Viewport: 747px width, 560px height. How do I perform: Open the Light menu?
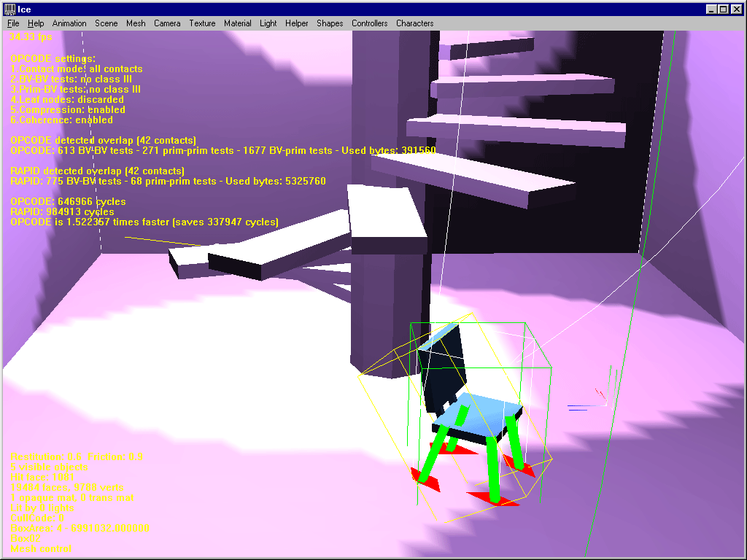268,23
